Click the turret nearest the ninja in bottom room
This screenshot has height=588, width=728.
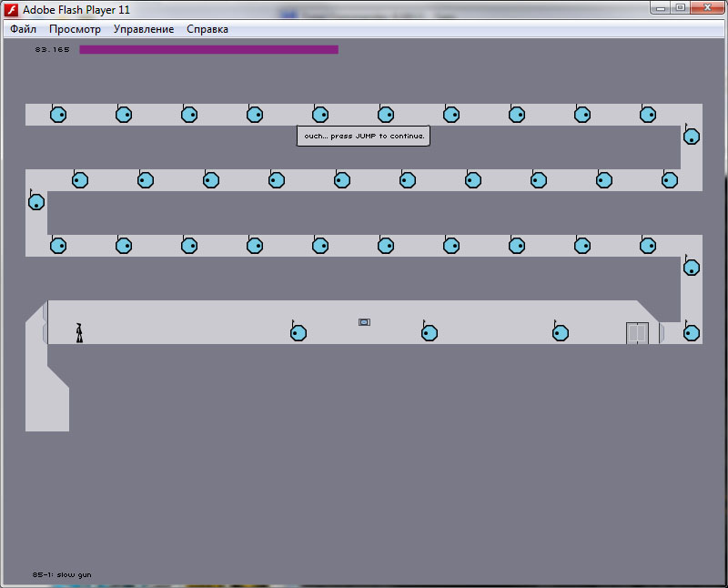pyautogui.click(x=298, y=332)
